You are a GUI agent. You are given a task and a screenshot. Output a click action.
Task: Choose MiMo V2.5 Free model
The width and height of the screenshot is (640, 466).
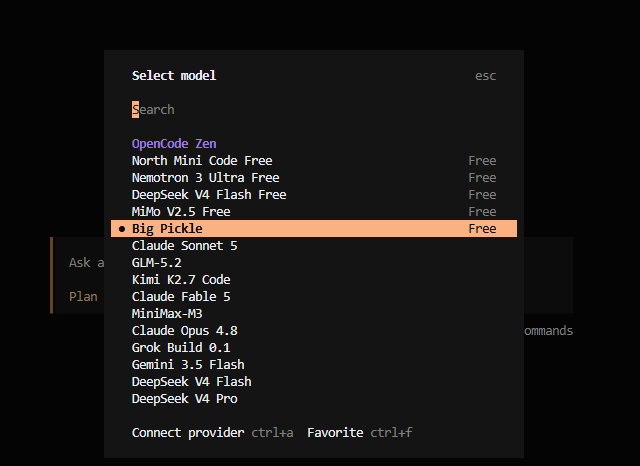[313, 212]
